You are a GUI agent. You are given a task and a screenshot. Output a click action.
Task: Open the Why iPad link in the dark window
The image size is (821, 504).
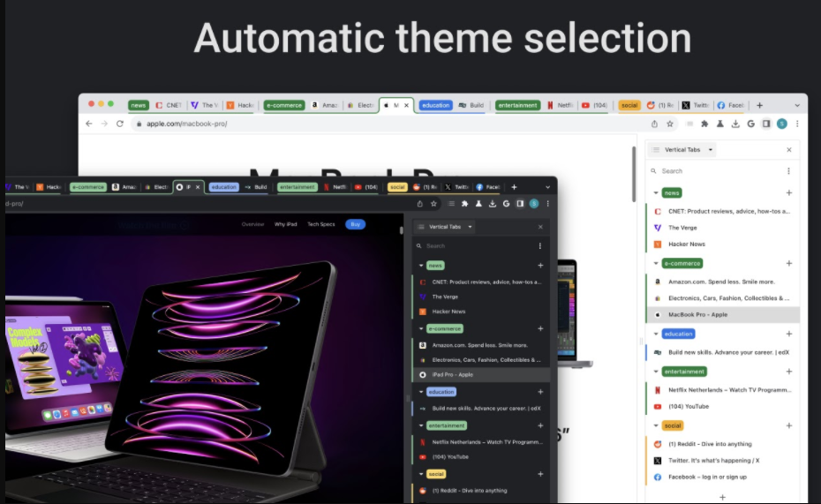click(285, 224)
